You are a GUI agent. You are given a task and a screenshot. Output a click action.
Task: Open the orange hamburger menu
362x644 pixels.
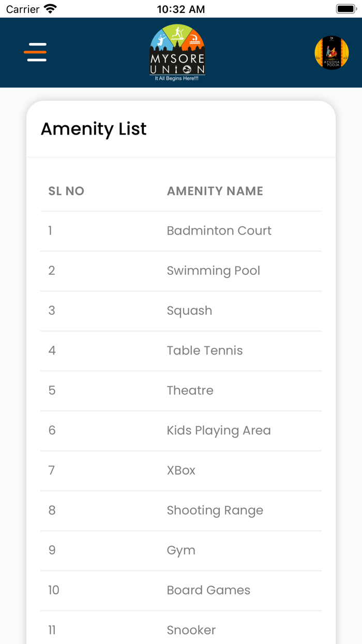click(x=35, y=52)
